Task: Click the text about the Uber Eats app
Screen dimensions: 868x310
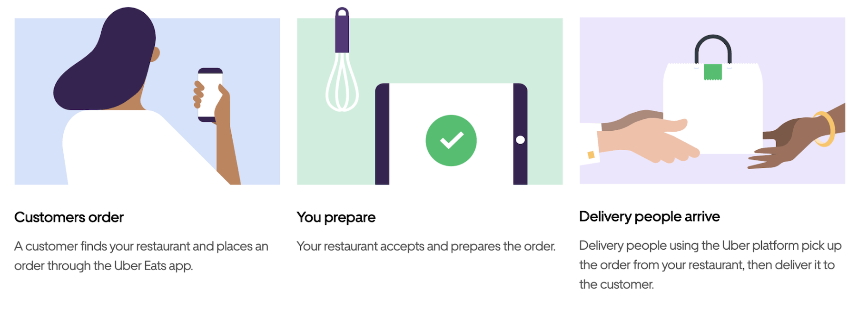Action: click(x=141, y=256)
